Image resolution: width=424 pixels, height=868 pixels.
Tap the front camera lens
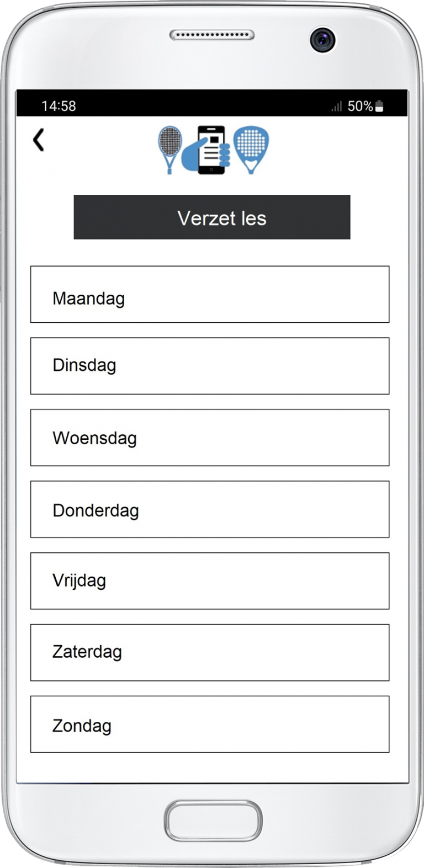322,39
